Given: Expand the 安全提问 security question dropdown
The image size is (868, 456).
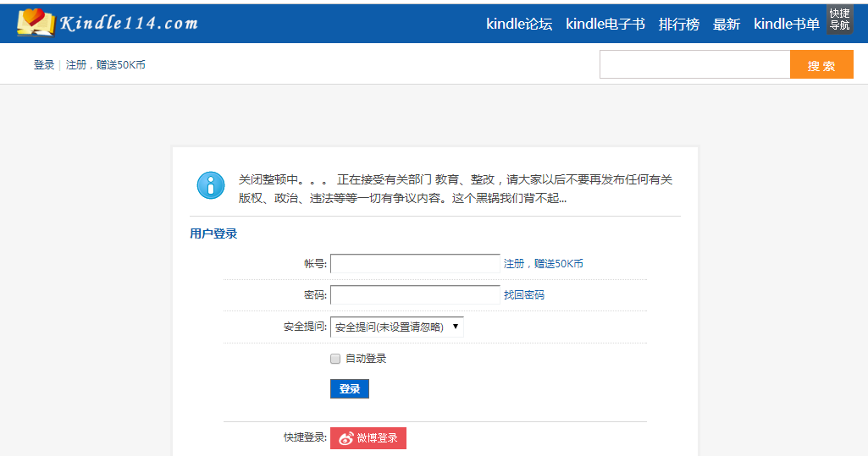Looking at the screenshot, I should 397,327.
